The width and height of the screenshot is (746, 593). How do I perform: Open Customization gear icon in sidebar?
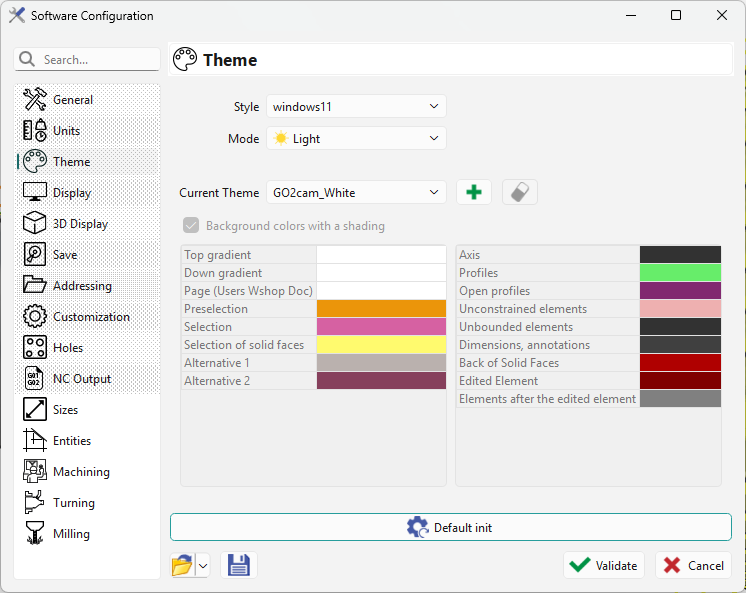(35, 317)
